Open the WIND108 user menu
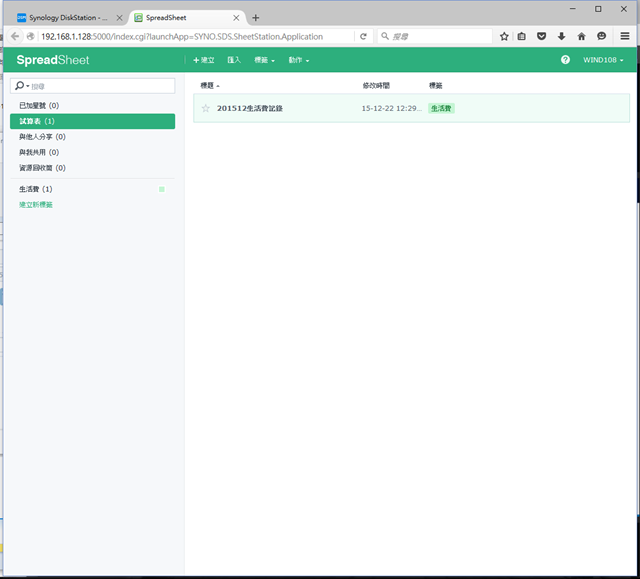This screenshot has height=579, width=640. pos(603,60)
